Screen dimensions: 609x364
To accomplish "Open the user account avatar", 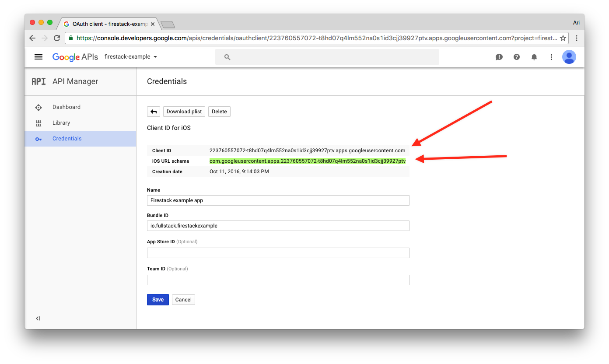I will point(569,57).
